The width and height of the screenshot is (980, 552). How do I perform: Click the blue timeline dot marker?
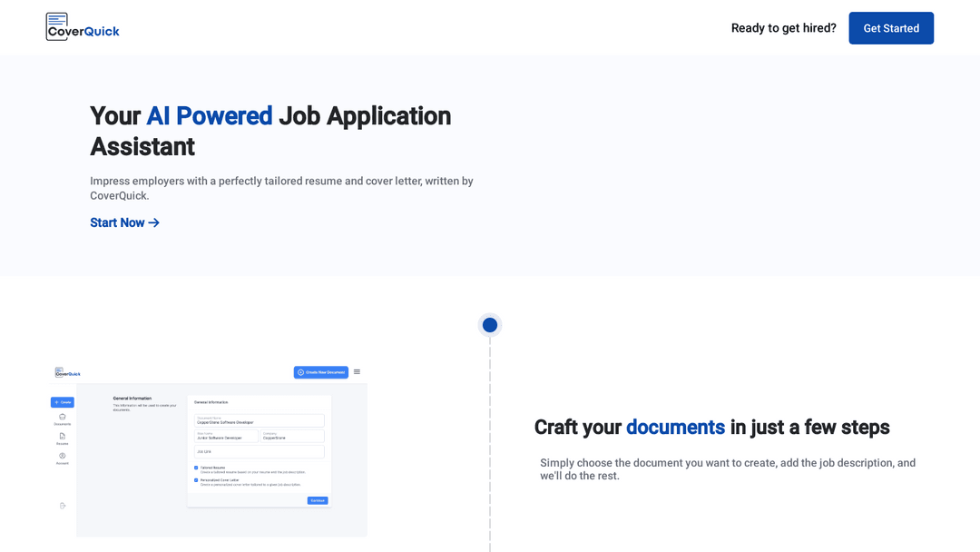pyautogui.click(x=490, y=325)
